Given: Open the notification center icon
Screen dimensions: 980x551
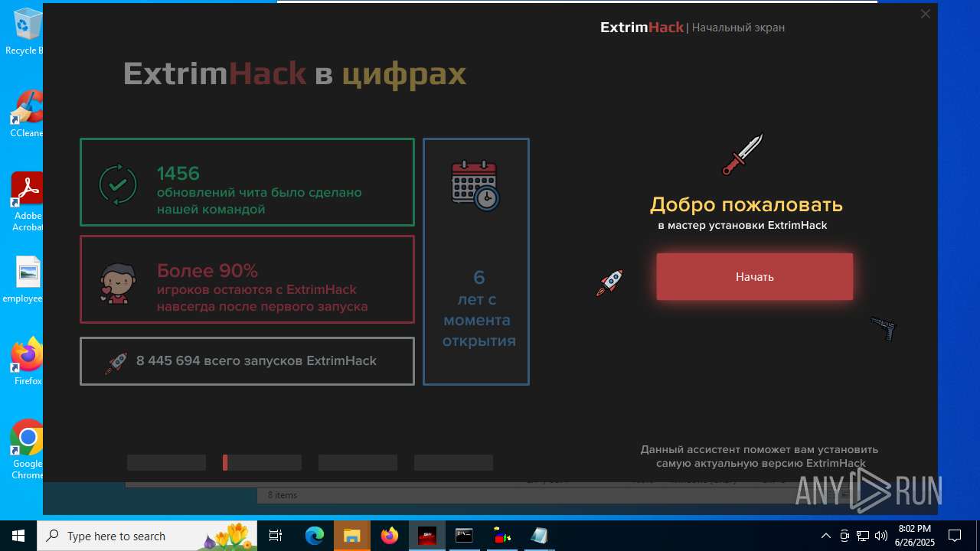Looking at the screenshot, I should (955, 536).
